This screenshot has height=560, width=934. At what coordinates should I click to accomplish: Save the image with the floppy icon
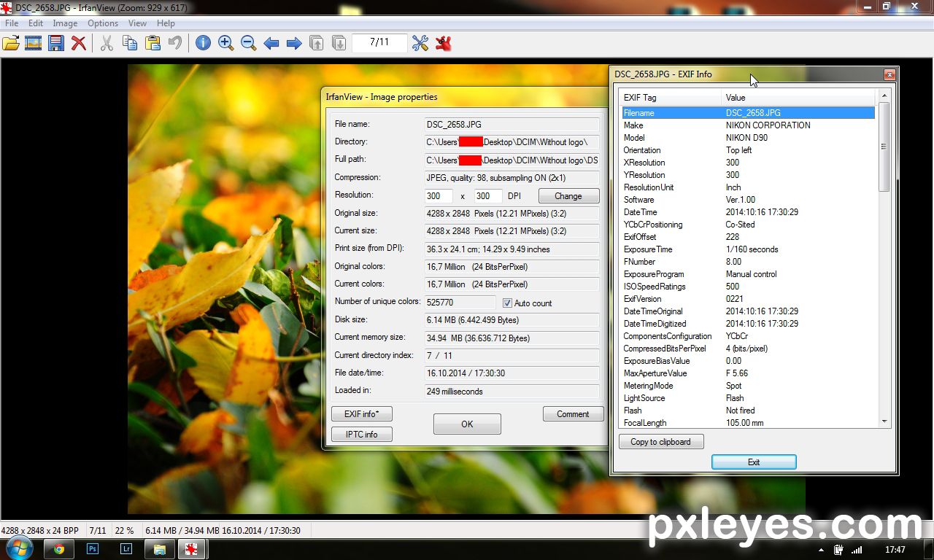click(x=56, y=43)
